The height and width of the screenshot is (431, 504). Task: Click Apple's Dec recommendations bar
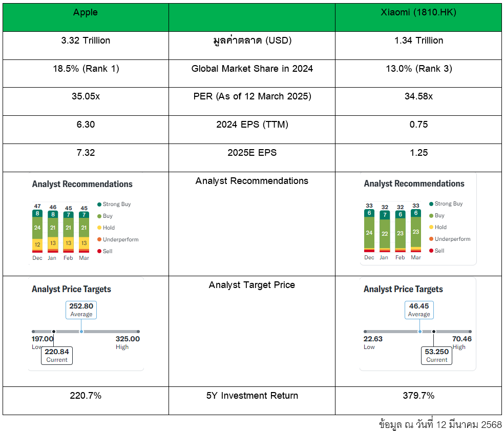37,231
